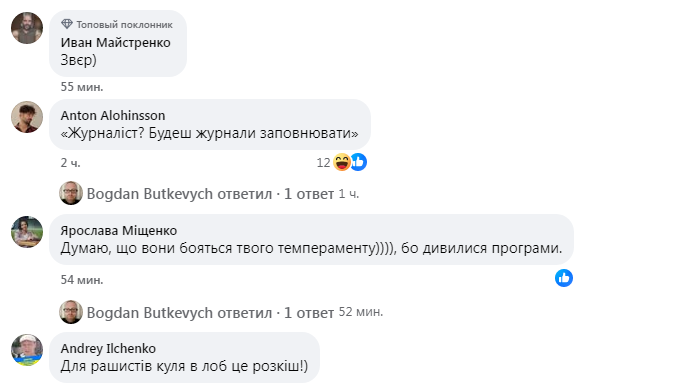Click the 2 ч. comment timestamp

click(70, 163)
